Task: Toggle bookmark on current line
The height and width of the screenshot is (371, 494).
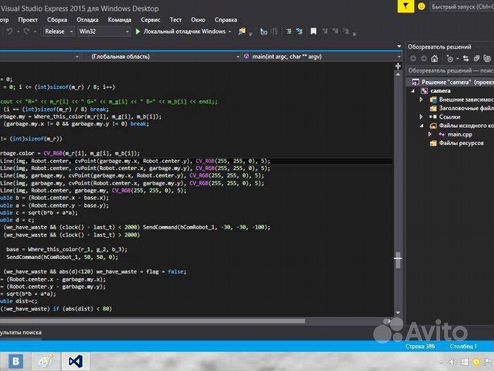Action: tap(313, 31)
